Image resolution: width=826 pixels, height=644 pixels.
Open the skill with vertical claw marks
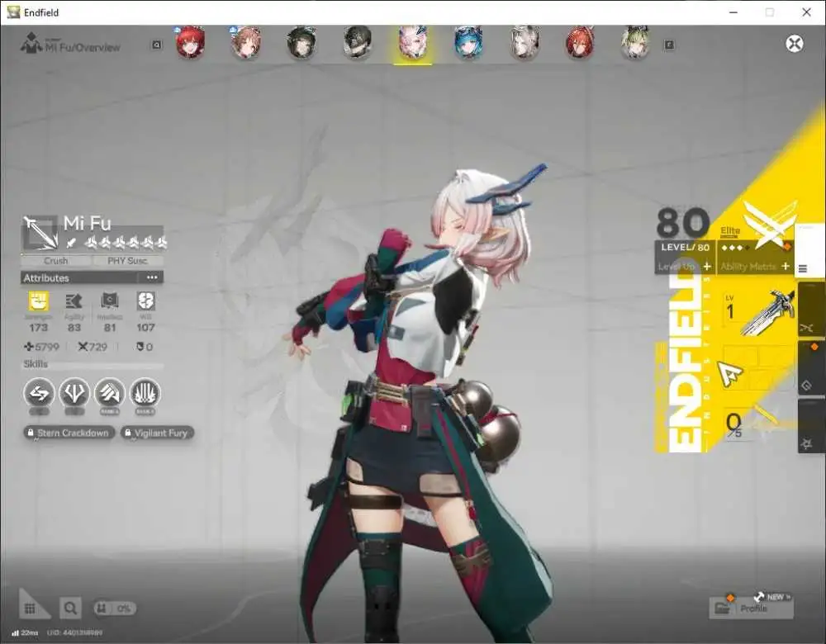tap(145, 393)
